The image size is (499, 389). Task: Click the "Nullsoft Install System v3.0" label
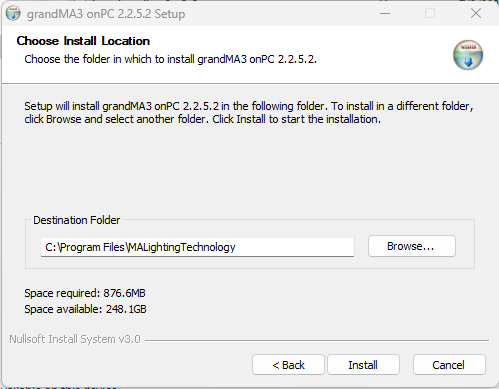(x=75, y=339)
